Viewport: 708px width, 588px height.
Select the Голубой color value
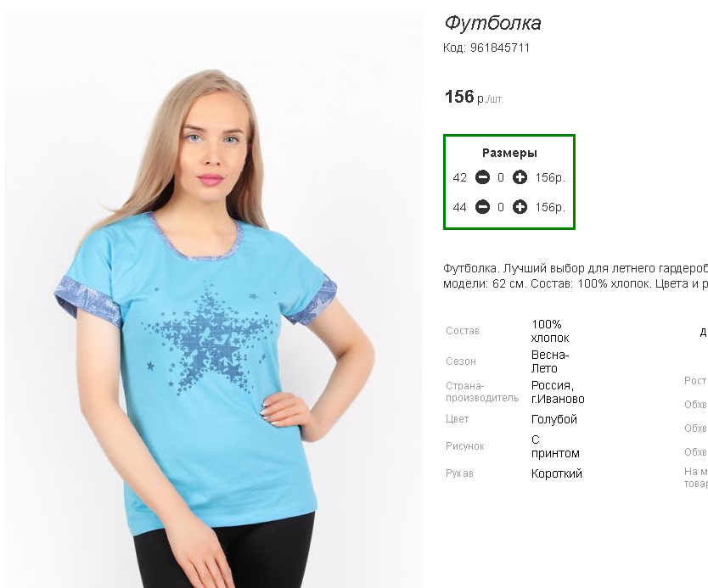(554, 419)
